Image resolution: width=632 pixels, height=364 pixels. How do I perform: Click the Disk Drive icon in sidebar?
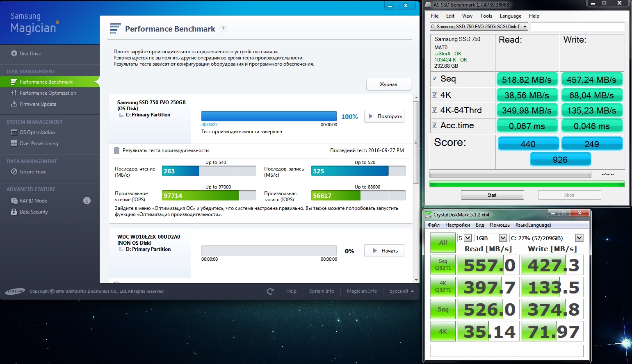(x=14, y=53)
